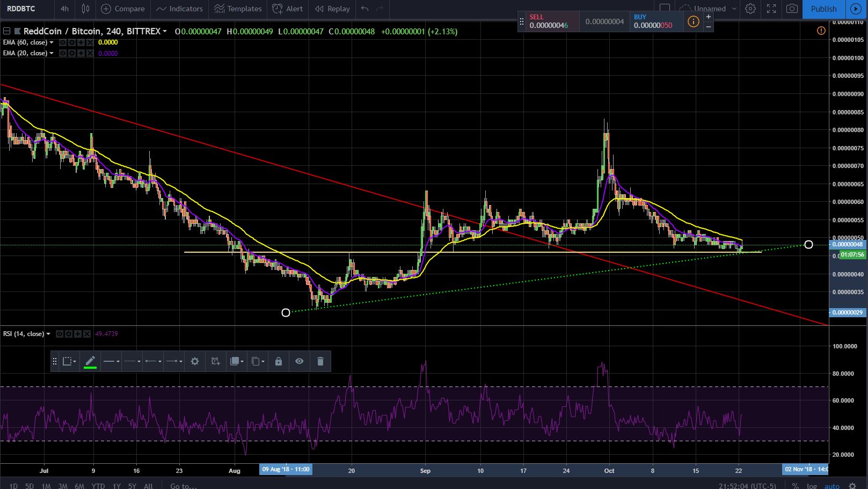
Task: Open line right-end style dropdown
Action: point(174,361)
